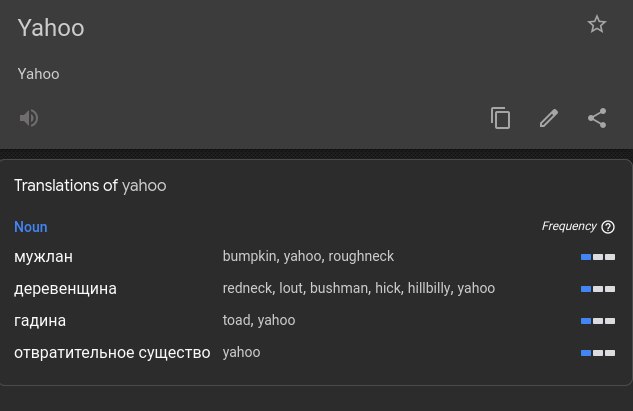Click the frequency bar for гадина
This screenshot has height=411, width=633.
coord(598,321)
